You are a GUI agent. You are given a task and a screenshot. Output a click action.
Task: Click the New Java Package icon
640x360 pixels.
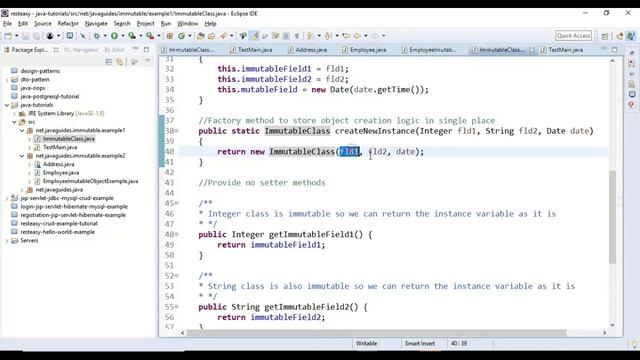click(x=170, y=36)
